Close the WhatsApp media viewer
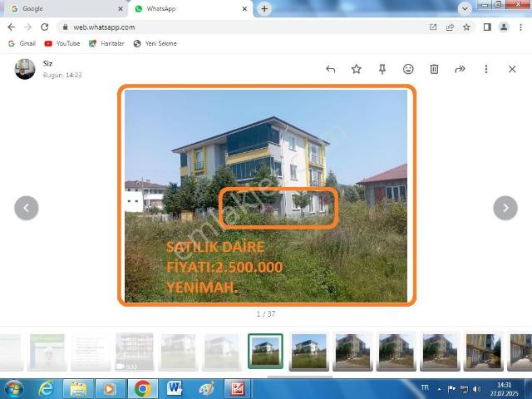This screenshot has width=532, height=399. [x=512, y=69]
